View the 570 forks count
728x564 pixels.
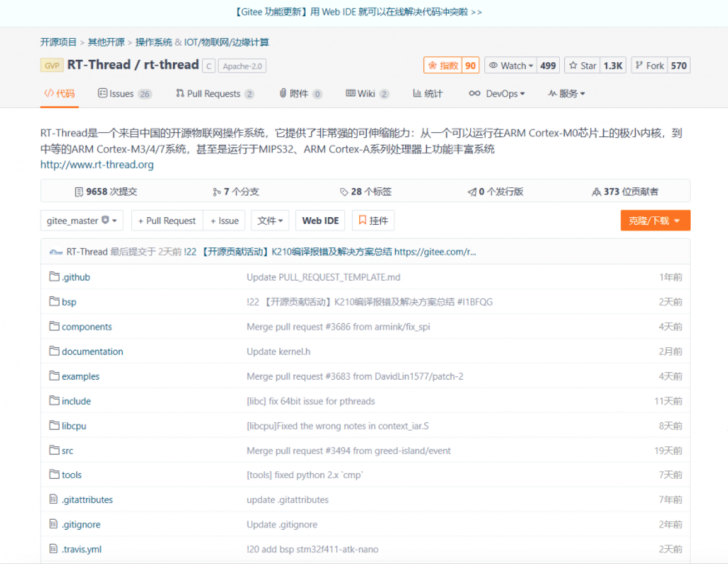tap(679, 66)
